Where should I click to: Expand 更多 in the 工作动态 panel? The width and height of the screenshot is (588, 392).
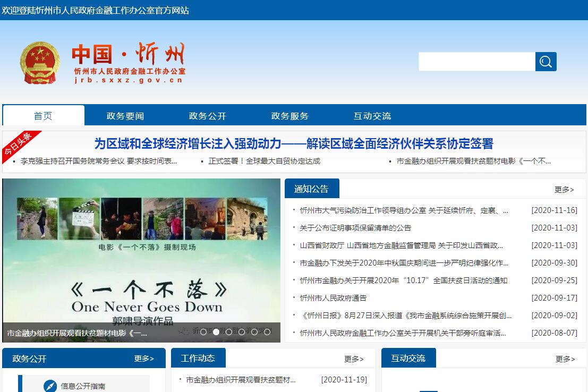(354, 359)
